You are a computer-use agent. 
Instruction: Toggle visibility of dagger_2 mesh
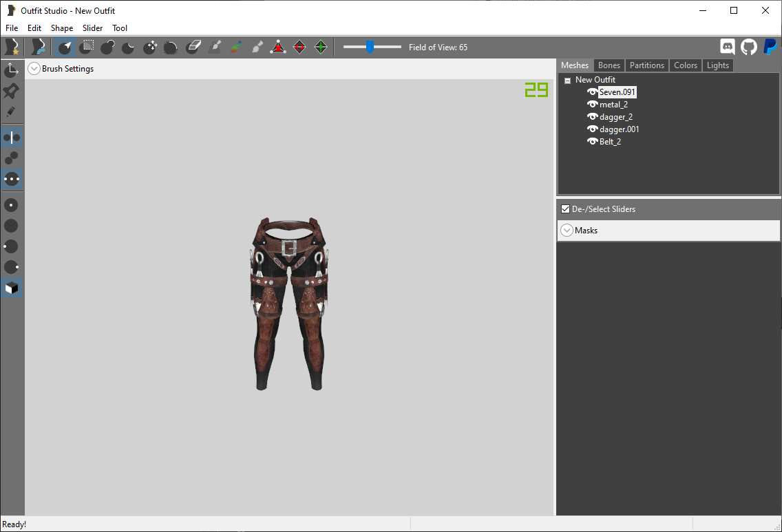[592, 117]
